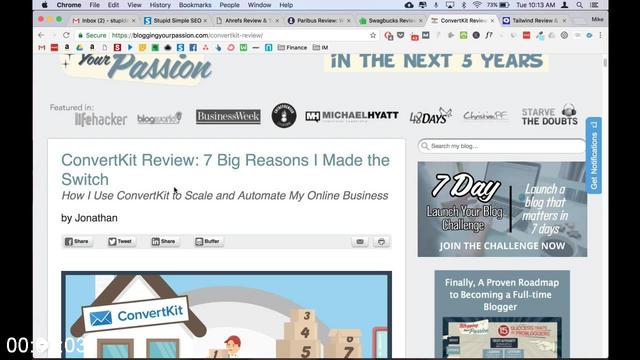Click the Lifehacker featured logo
The height and width of the screenshot is (360, 640).
(x=100, y=119)
